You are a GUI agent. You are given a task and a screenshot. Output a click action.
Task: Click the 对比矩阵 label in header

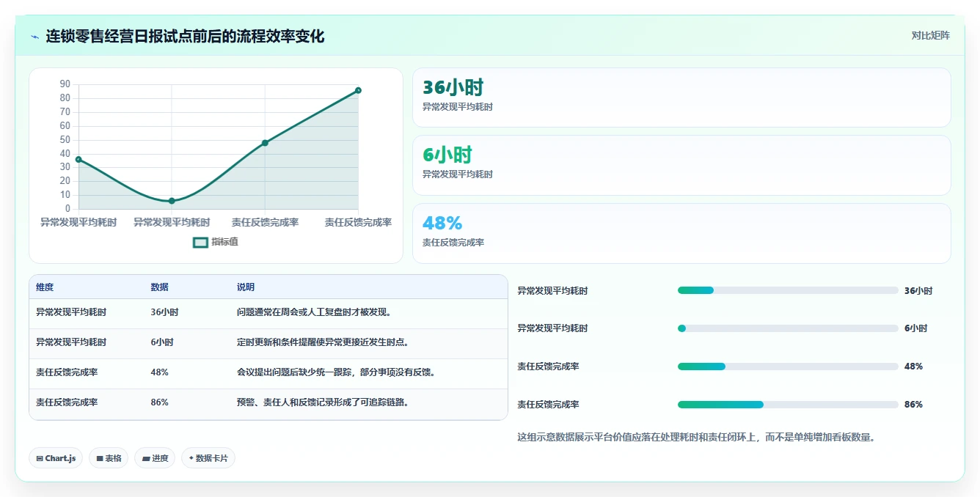click(x=930, y=35)
